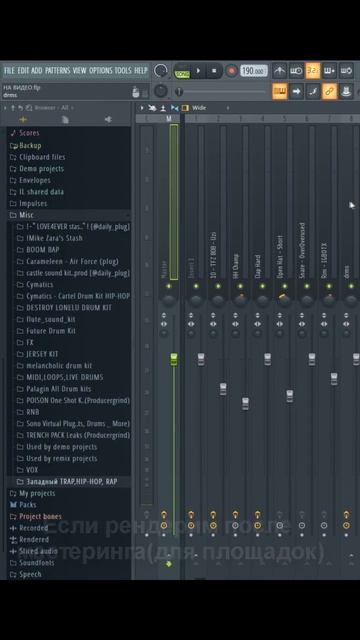Open the PATTERNS menu

57,71
